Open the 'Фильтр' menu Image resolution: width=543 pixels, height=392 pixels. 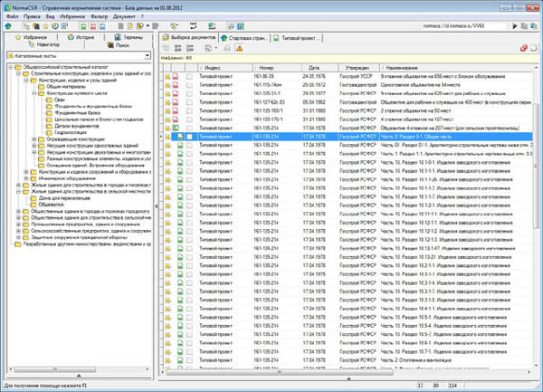[99, 16]
